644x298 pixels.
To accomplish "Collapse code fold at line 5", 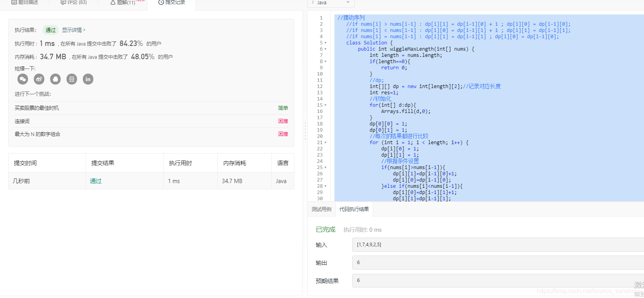I will point(325,43).
